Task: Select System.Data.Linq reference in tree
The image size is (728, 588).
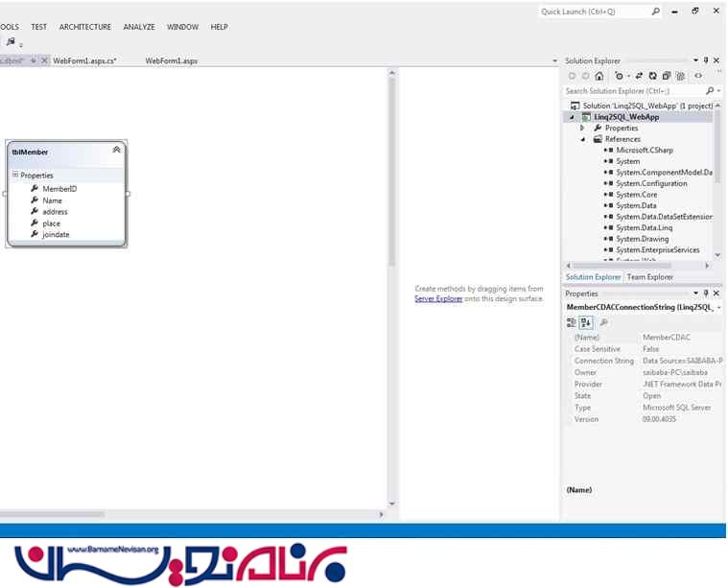Action: point(642,227)
